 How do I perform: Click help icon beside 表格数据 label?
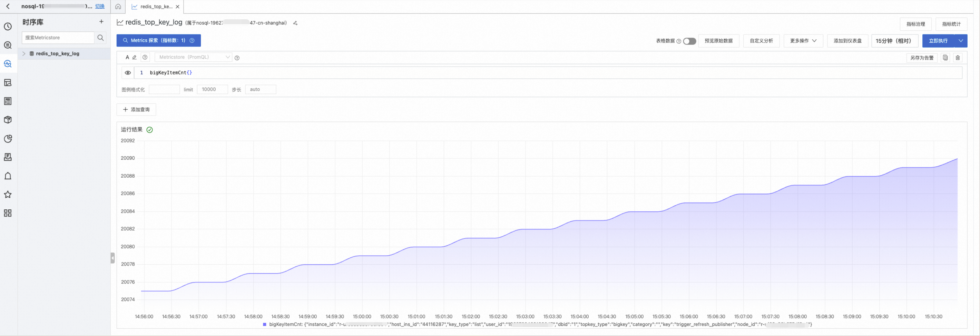[x=679, y=41]
